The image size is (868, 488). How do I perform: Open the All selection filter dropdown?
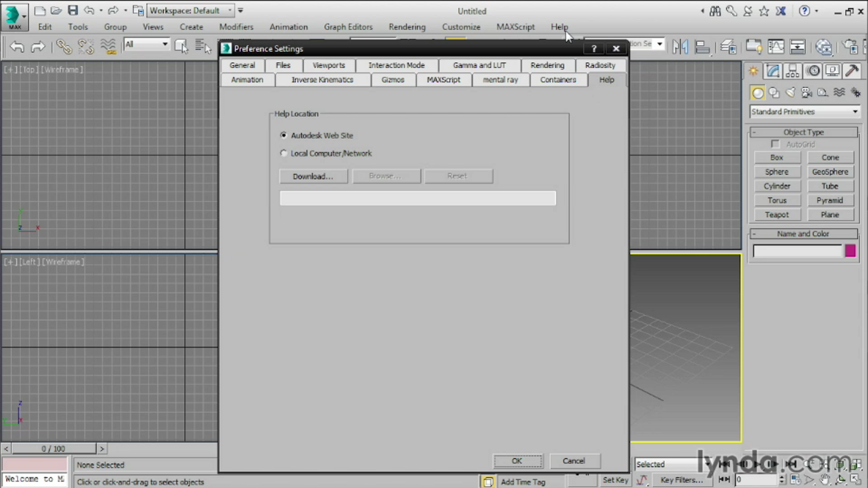pos(147,44)
